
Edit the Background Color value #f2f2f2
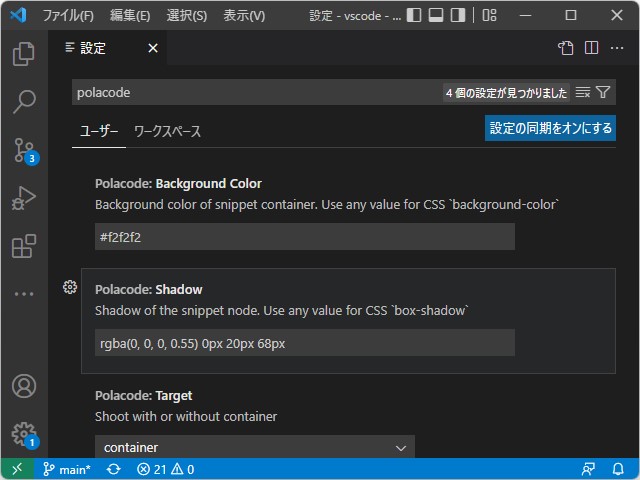click(304, 237)
